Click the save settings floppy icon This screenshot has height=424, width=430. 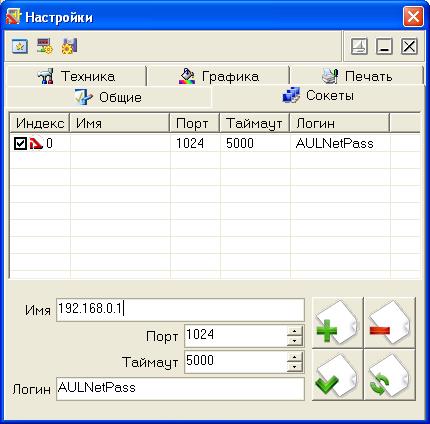pos(69,46)
